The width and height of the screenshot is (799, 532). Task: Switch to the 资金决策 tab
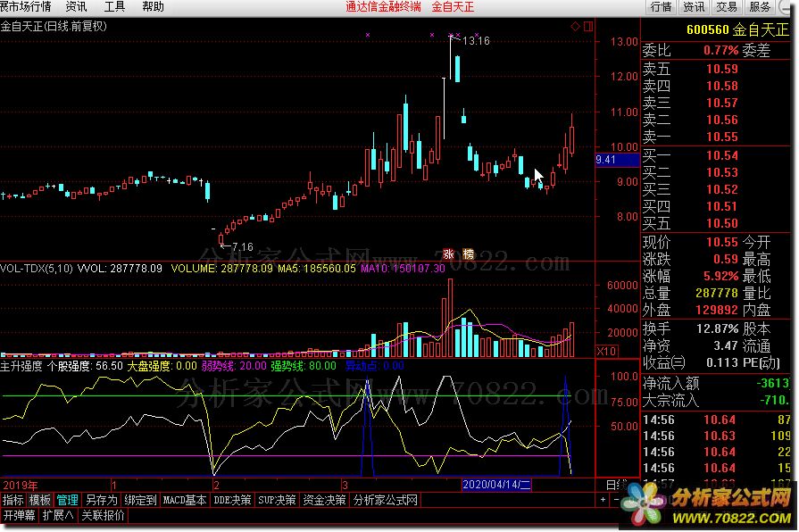tap(324, 500)
